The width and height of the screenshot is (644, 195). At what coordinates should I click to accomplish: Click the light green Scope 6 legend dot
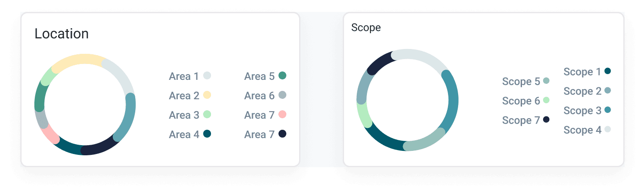point(546,101)
